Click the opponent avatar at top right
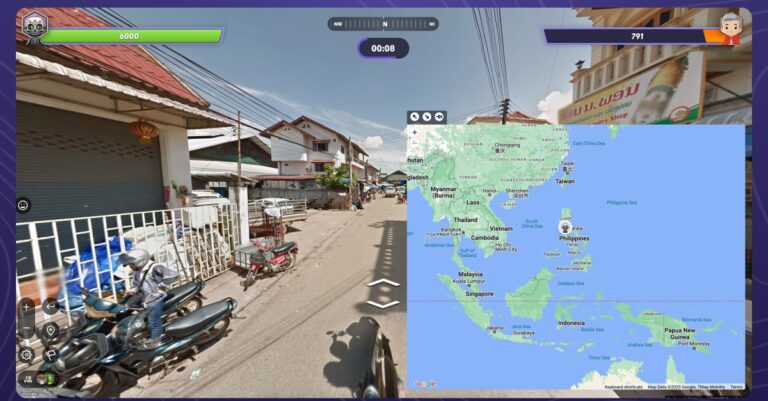 [731, 29]
